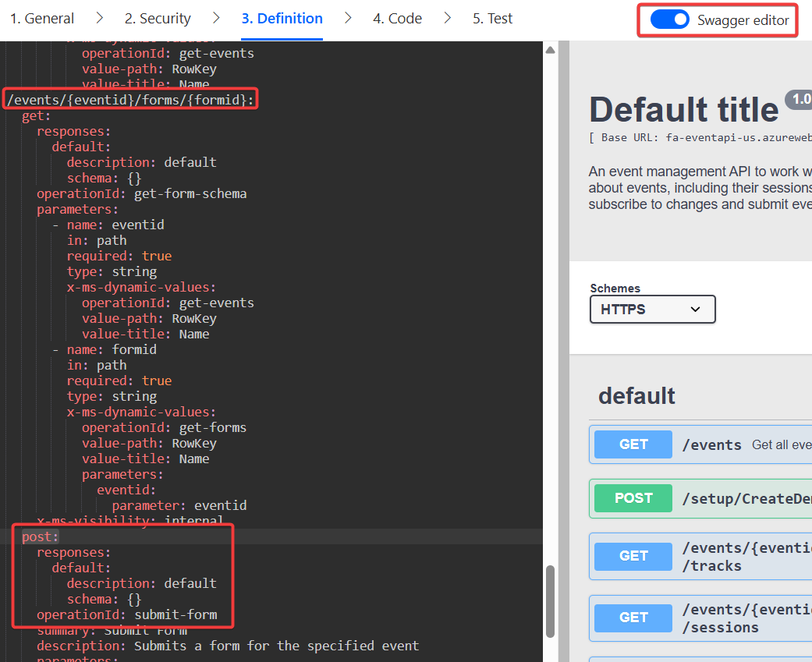The height and width of the screenshot is (662, 812).
Task: Click the GET badge on the /tracks operation
Action: [x=633, y=556]
